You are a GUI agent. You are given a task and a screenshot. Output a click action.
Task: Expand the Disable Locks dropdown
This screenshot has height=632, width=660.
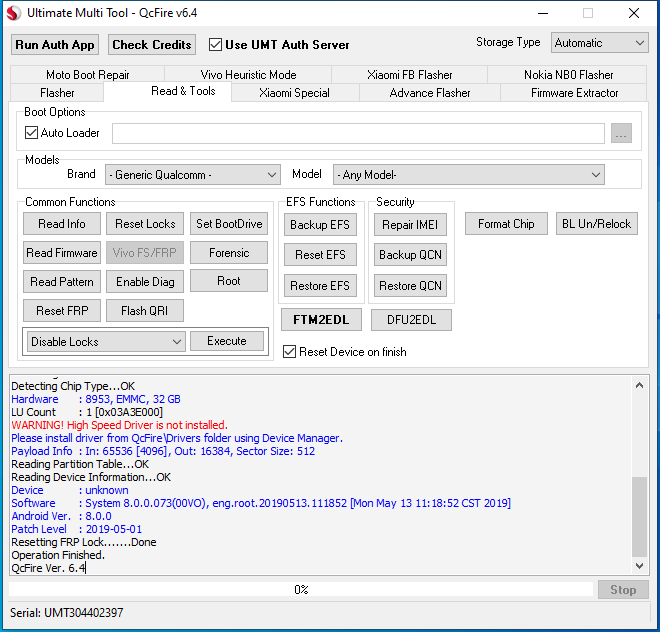coord(106,341)
